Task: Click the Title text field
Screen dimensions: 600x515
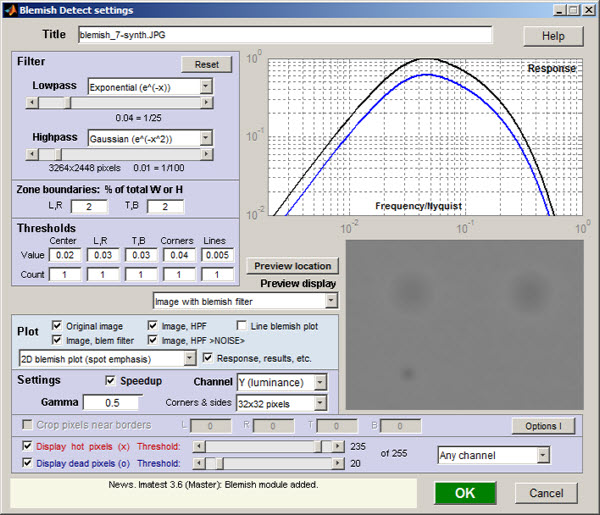Action: 285,35
